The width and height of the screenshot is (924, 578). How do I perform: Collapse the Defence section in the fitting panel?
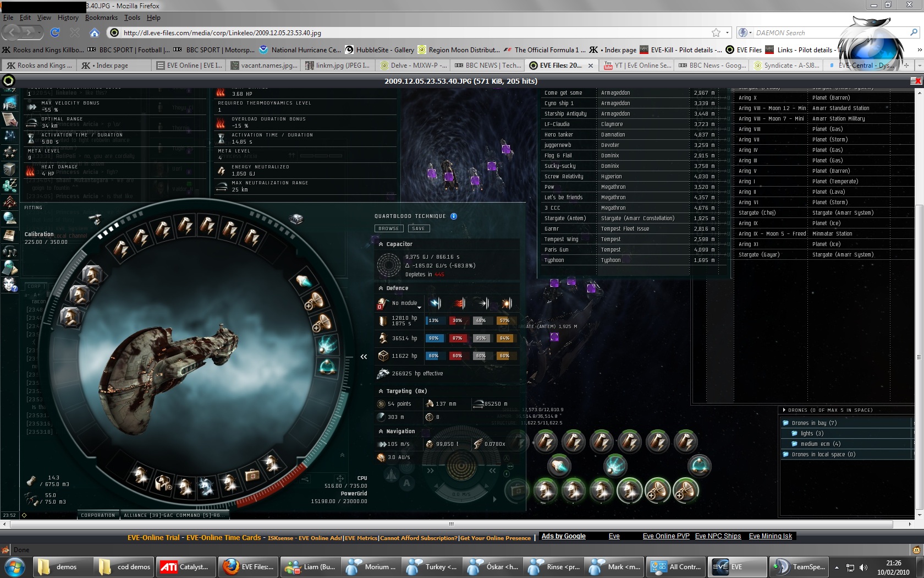click(381, 288)
